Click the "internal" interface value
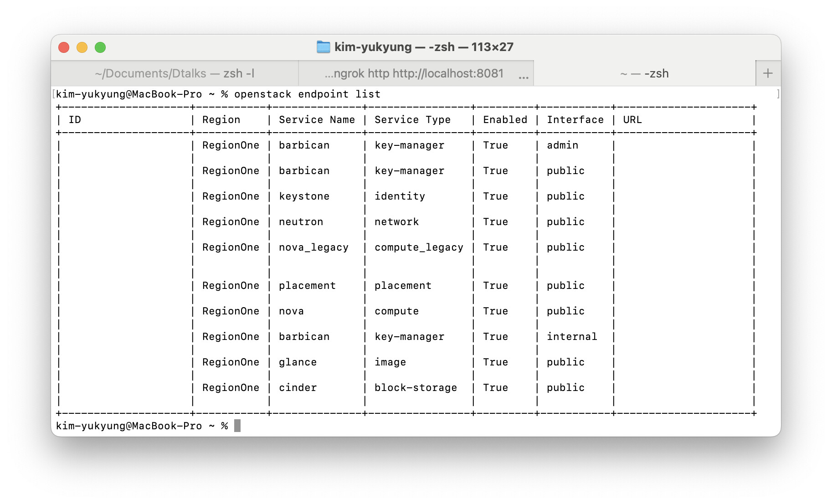832x504 pixels. click(x=571, y=337)
